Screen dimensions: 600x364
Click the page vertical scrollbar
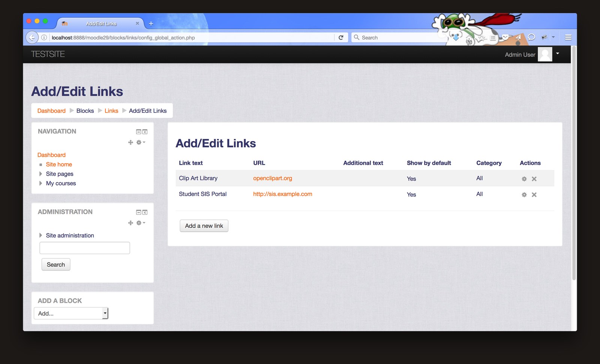point(574,163)
